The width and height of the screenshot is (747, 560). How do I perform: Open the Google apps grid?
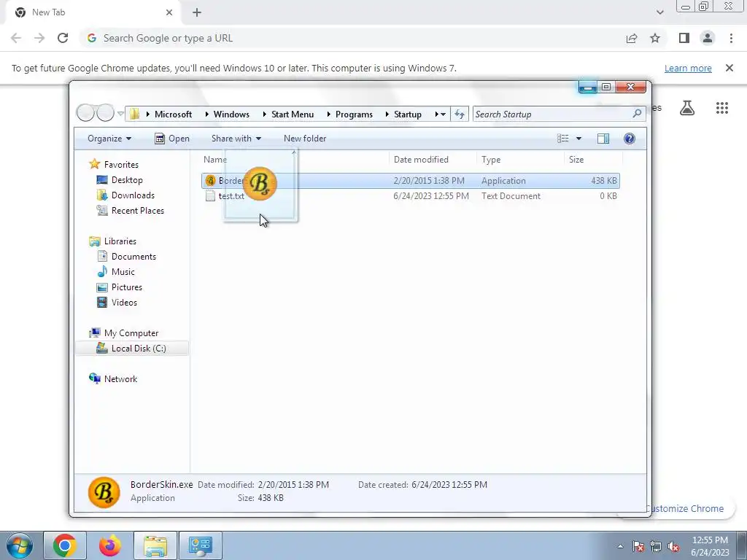722,108
